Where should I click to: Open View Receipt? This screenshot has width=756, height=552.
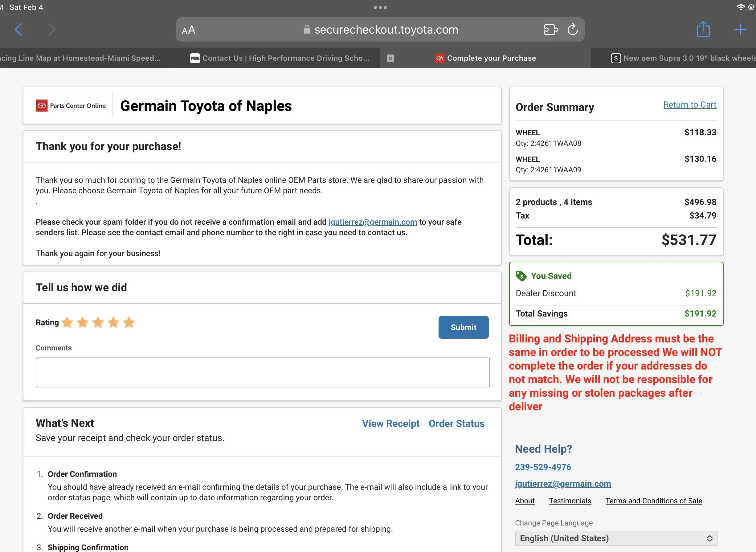[390, 423]
